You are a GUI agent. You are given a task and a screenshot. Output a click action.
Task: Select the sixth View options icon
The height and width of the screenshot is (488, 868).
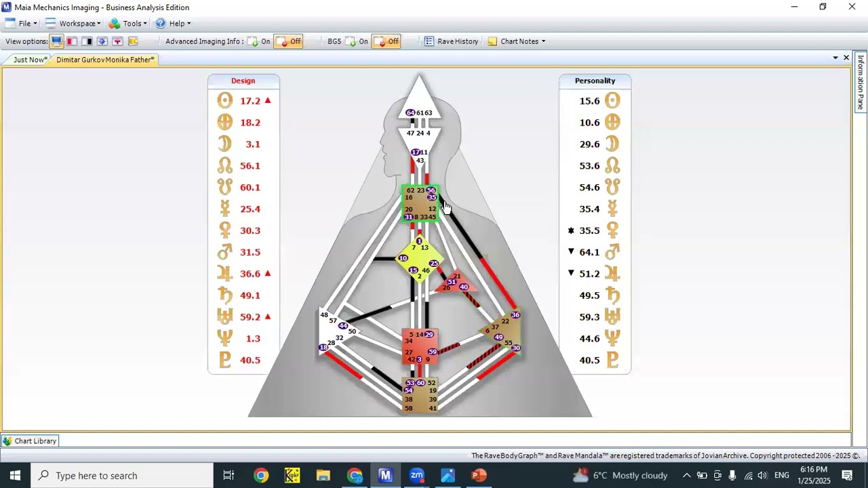click(133, 41)
